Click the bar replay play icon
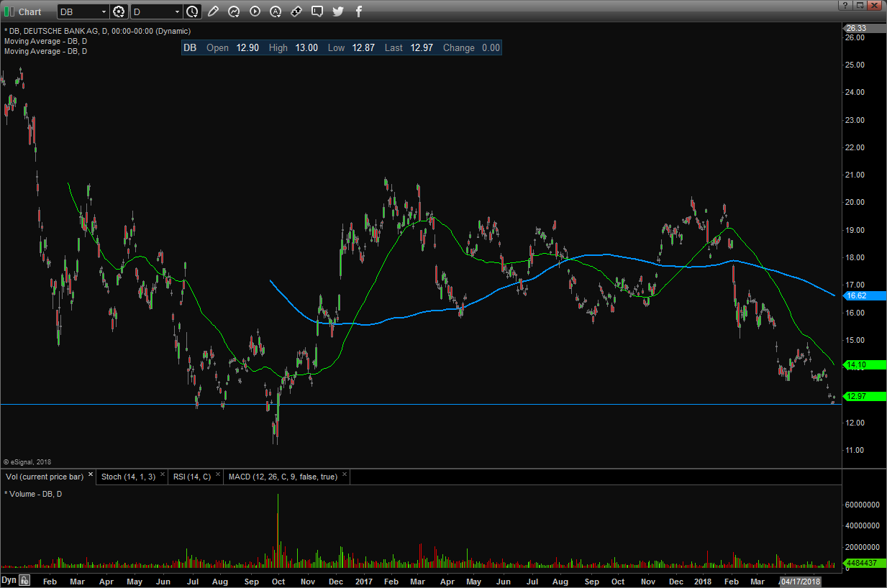The width and height of the screenshot is (887, 588). click(x=255, y=12)
